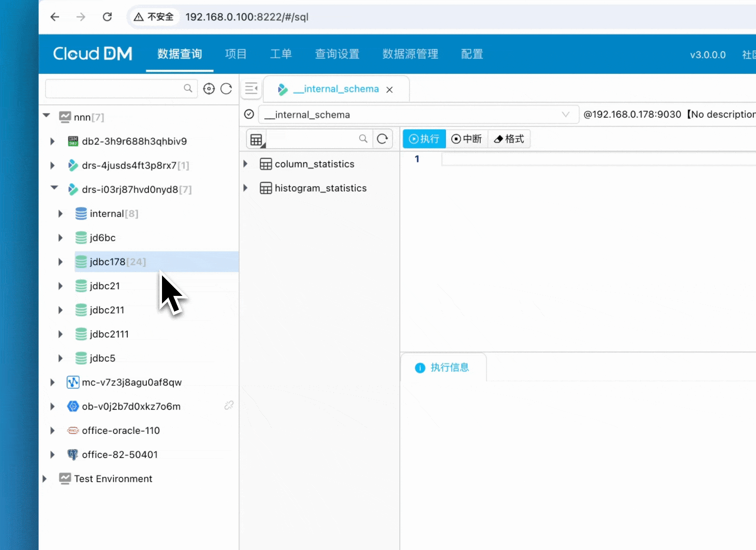The height and width of the screenshot is (550, 756).
Task: Click the check circle icon beside schema dropdown
Action: (x=249, y=114)
